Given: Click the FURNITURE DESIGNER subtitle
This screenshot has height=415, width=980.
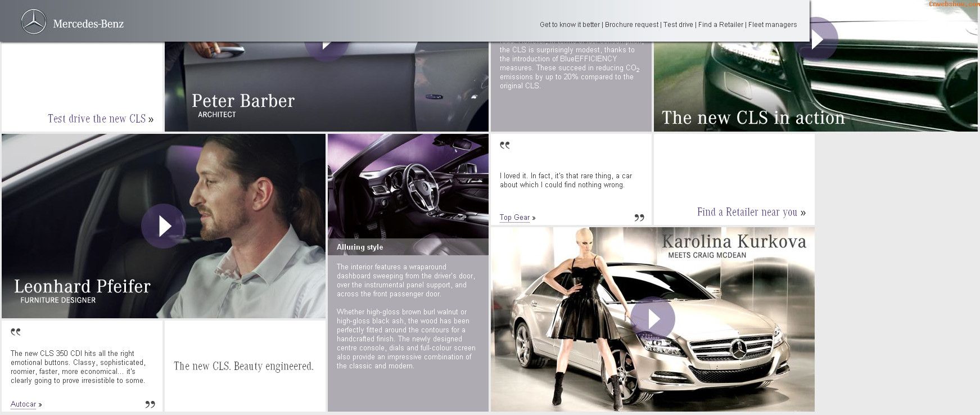Looking at the screenshot, I should tap(58, 300).
